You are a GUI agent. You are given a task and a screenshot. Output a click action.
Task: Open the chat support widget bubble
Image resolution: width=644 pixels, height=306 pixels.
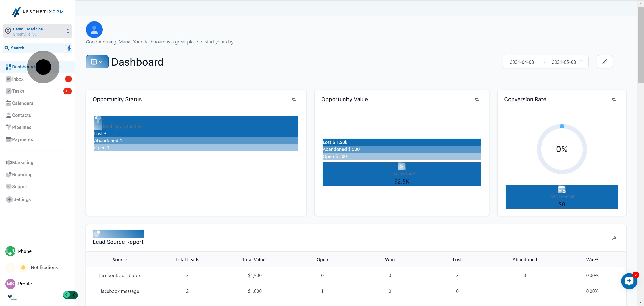(629, 281)
